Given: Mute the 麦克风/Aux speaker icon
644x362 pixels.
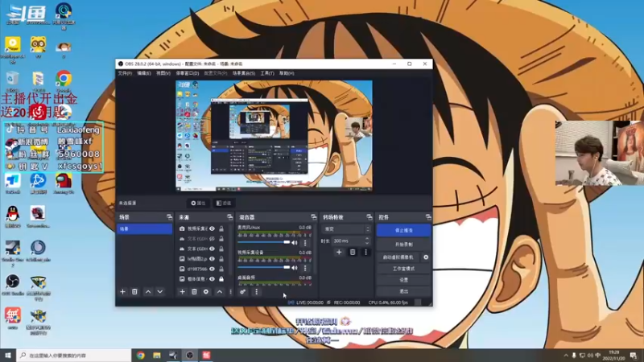Looking at the screenshot, I should 295,243.
